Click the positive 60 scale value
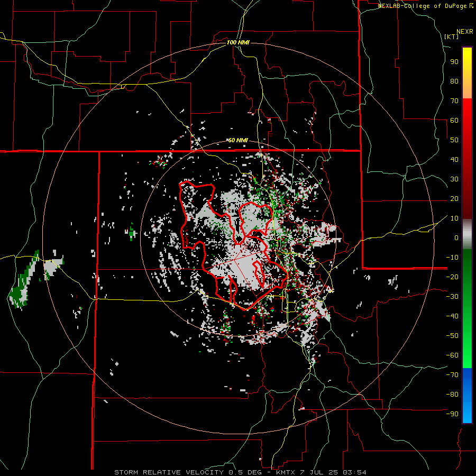The height and width of the screenshot is (476, 476). pyautogui.click(x=454, y=121)
